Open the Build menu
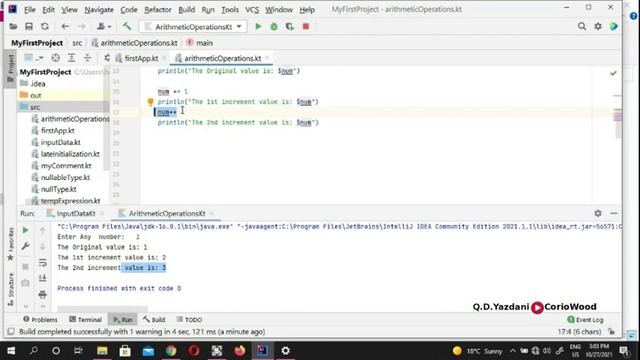 pos(187,9)
